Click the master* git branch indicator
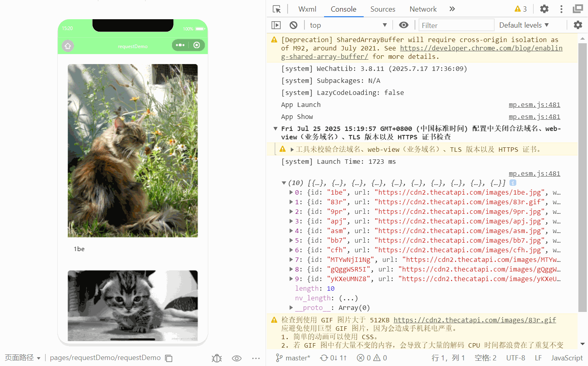The width and height of the screenshot is (588, 366). (293, 358)
